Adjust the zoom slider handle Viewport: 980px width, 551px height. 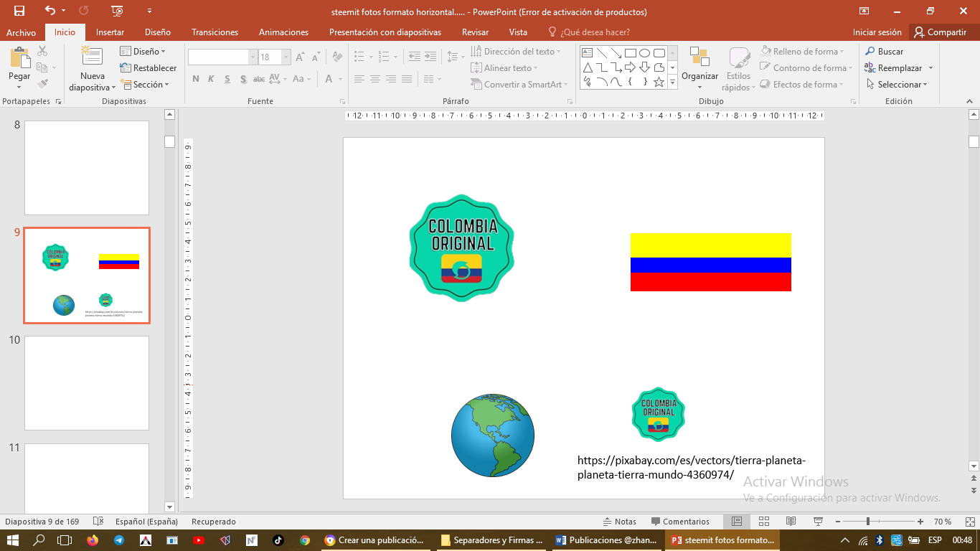click(868, 522)
